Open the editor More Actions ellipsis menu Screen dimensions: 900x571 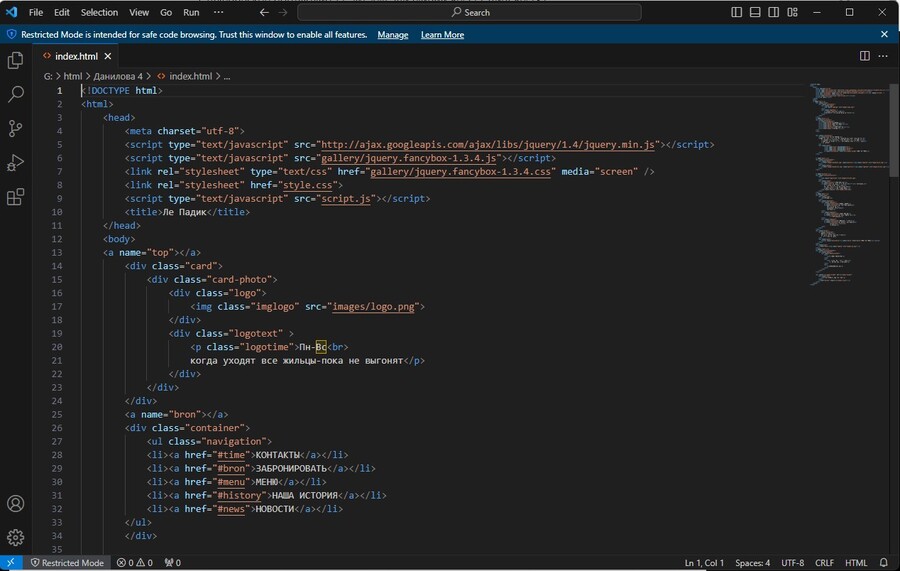[884, 56]
